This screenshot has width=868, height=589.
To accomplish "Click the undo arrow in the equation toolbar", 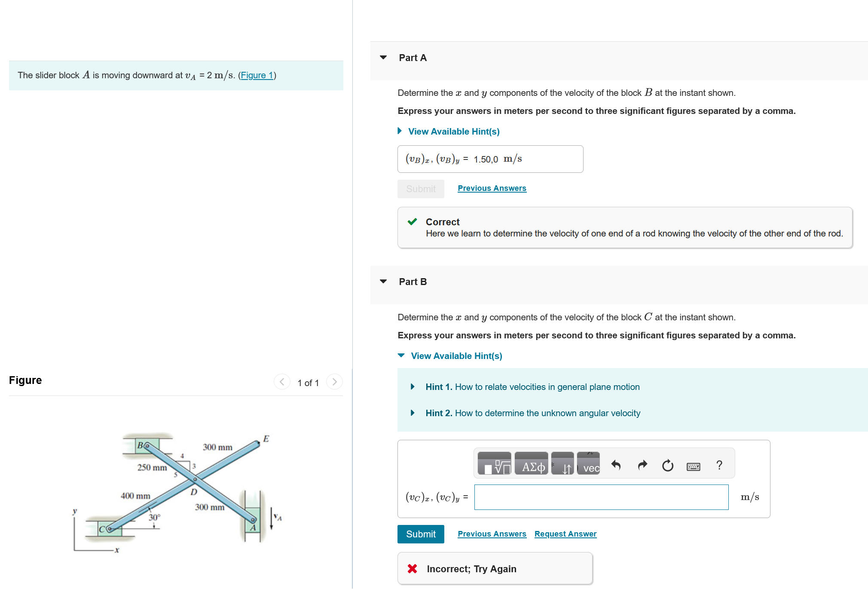I will [x=616, y=465].
